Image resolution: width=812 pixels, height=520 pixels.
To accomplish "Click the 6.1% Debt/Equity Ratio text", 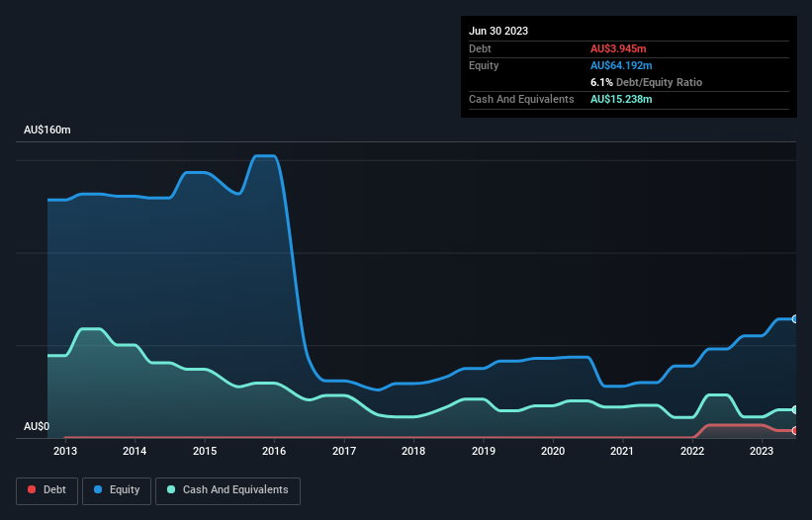I will tap(646, 82).
